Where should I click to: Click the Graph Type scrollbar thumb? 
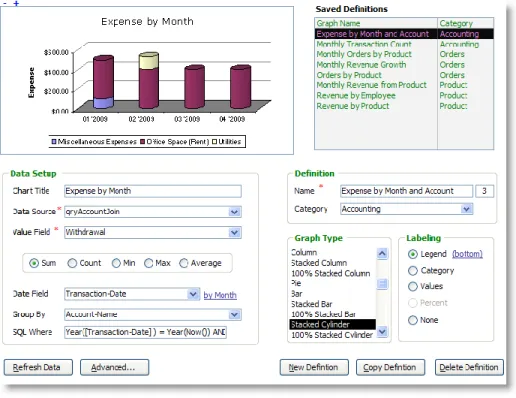click(382, 284)
